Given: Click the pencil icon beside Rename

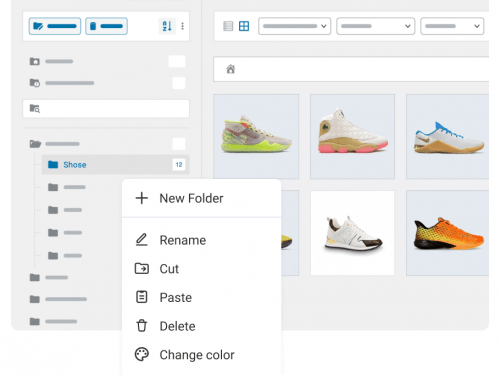Looking at the screenshot, I should pos(142,240).
